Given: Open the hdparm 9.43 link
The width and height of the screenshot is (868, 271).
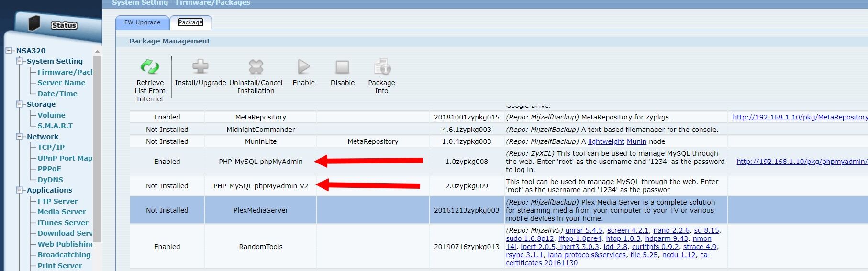Looking at the screenshot, I should [x=666, y=238].
